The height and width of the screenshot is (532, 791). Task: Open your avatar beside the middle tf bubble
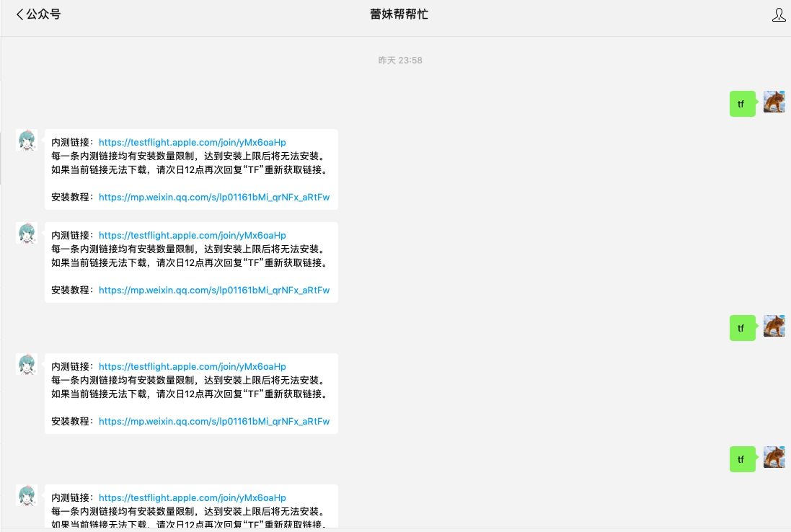773,325
